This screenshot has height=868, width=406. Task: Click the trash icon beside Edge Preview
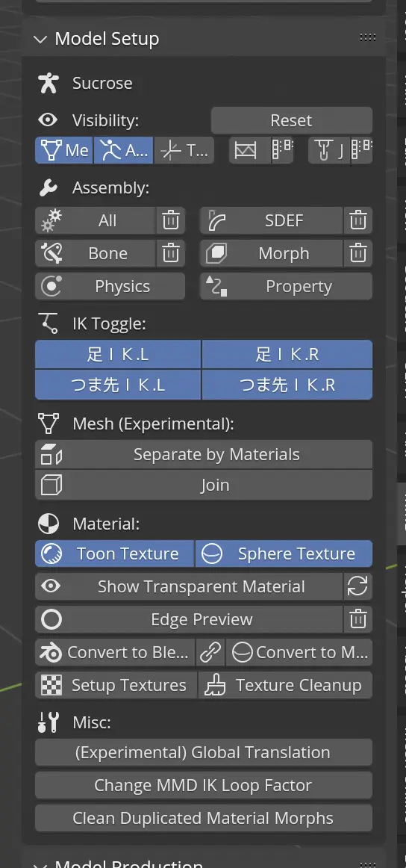(358, 619)
